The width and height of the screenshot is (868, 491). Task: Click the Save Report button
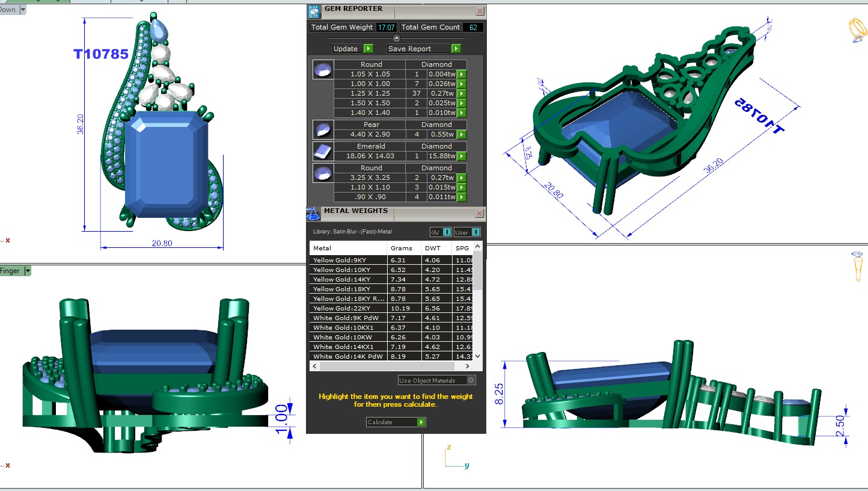tap(424, 49)
